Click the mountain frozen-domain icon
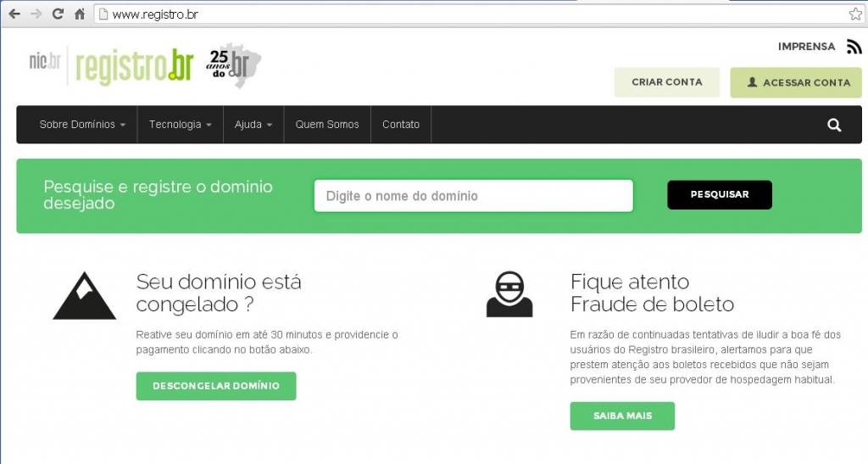The image size is (868, 464). tap(84, 296)
